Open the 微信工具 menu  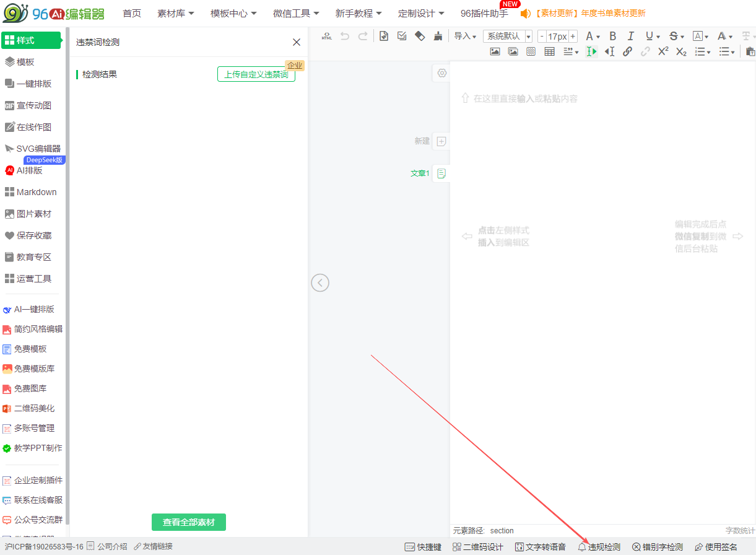click(x=296, y=14)
